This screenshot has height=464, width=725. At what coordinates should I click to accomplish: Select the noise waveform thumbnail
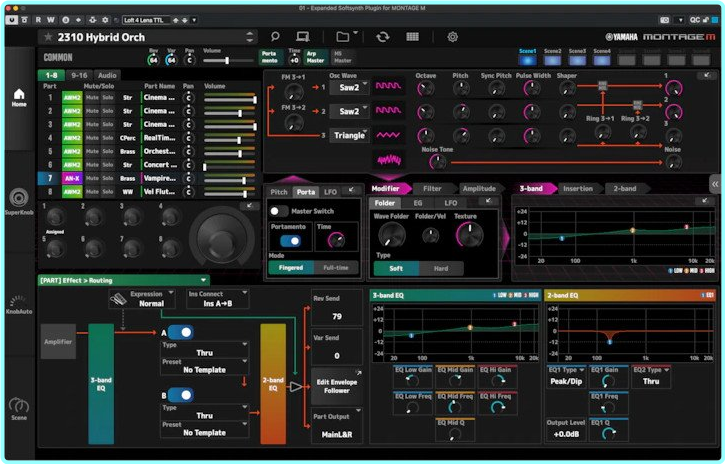click(389, 160)
